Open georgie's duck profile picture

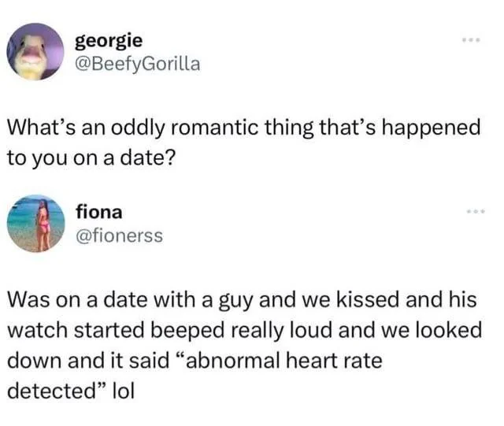(35, 51)
